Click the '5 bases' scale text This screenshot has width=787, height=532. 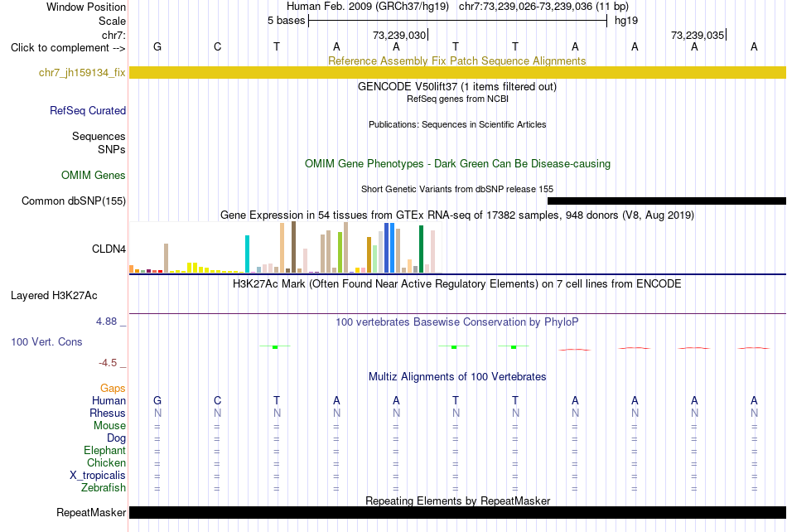tap(286, 21)
